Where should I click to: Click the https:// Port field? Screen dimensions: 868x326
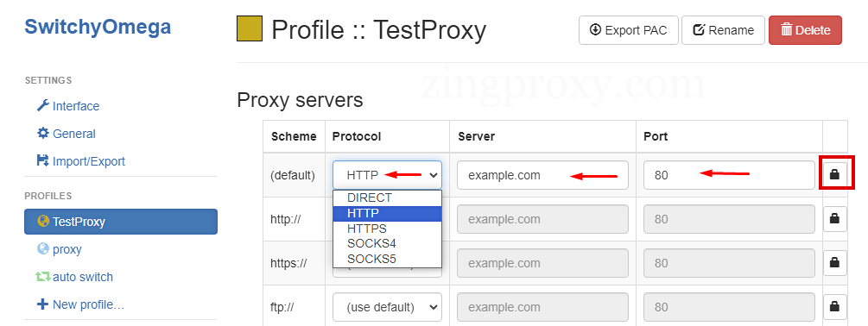point(729,263)
